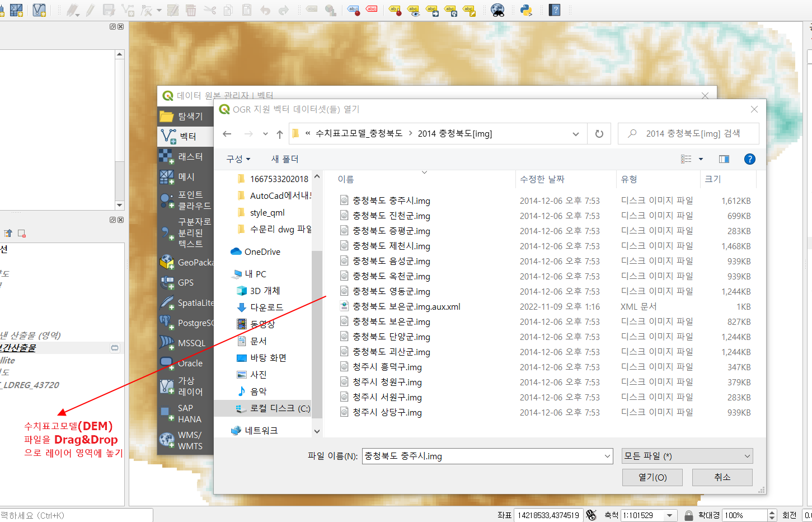Go up one folder level in the dialog
The width and height of the screenshot is (812, 522).
(280, 134)
